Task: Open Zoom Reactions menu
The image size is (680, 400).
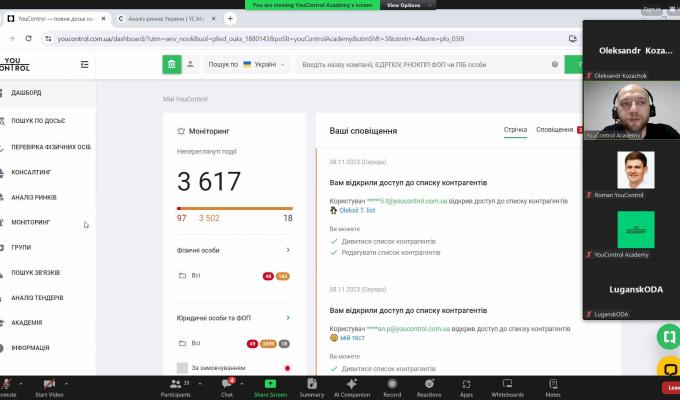Action: (x=429, y=387)
